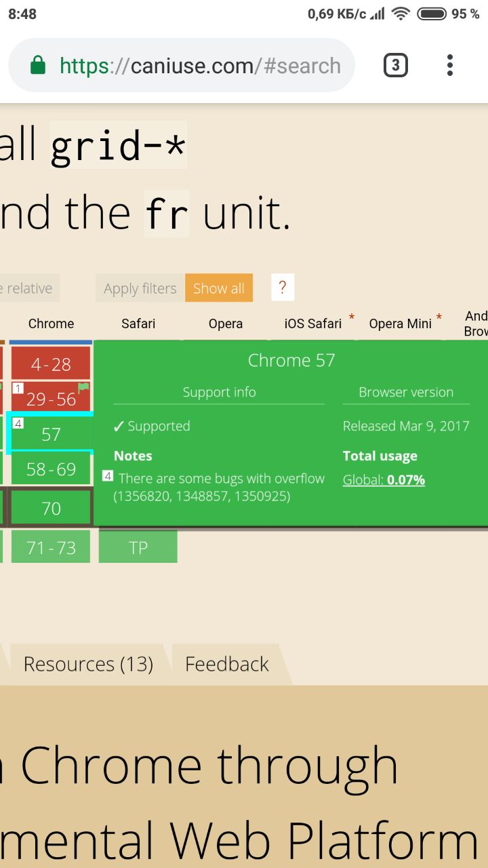Click the iOS Safari column header
The image size is (488, 868).
coord(313,323)
